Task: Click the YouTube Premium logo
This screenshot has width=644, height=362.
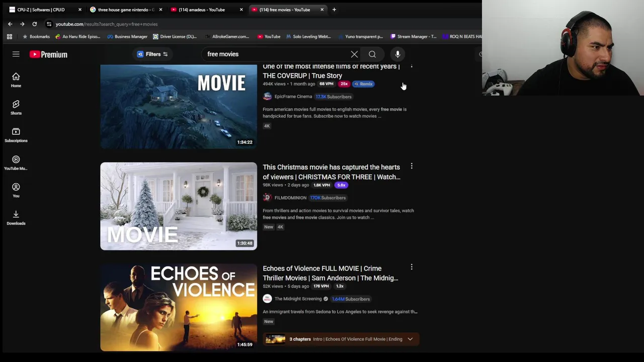Action: (48, 54)
